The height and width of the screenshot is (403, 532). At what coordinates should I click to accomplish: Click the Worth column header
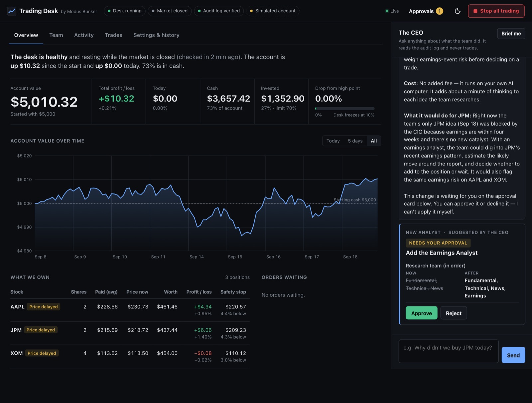click(x=171, y=292)
